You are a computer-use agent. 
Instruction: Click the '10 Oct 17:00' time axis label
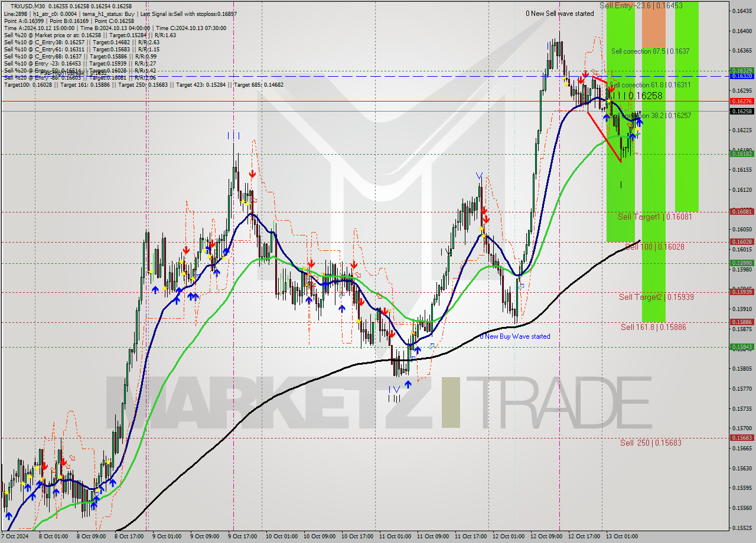(x=357, y=537)
